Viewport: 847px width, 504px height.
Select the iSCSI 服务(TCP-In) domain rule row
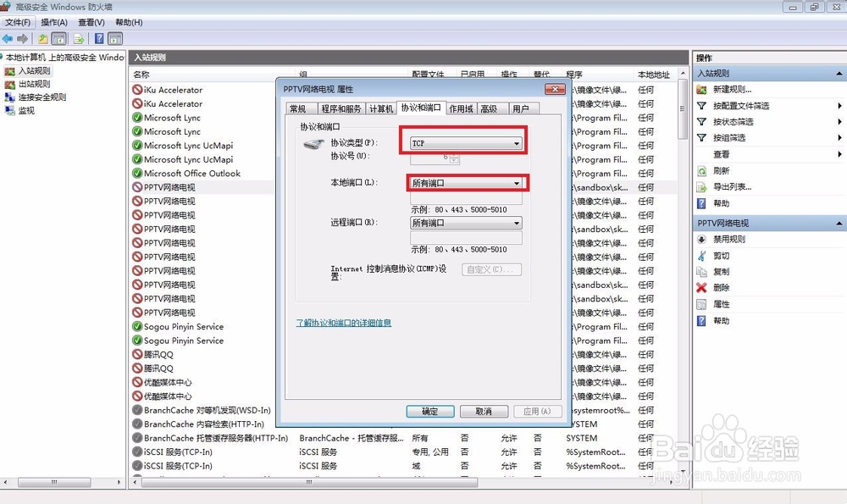pos(402,466)
